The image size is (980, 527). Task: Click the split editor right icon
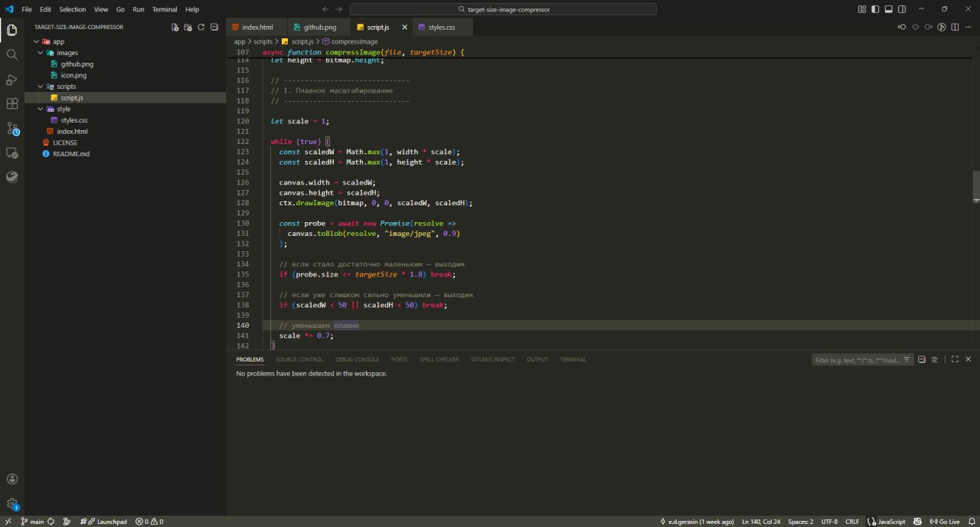point(955,27)
